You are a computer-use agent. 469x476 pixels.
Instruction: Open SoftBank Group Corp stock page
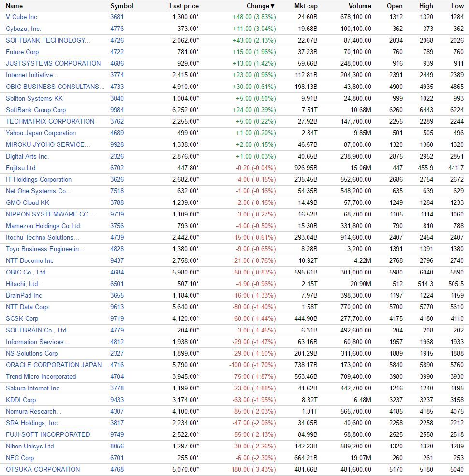[36, 110]
